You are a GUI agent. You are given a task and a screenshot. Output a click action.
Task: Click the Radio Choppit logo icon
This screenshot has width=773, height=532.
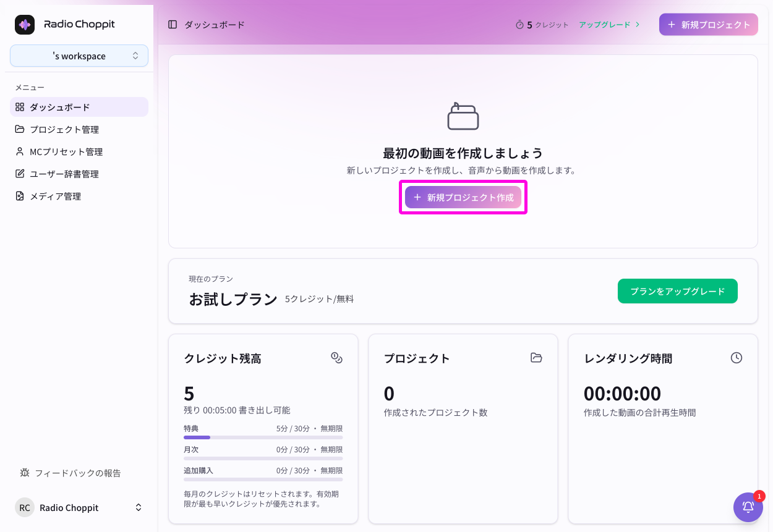pos(25,25)
